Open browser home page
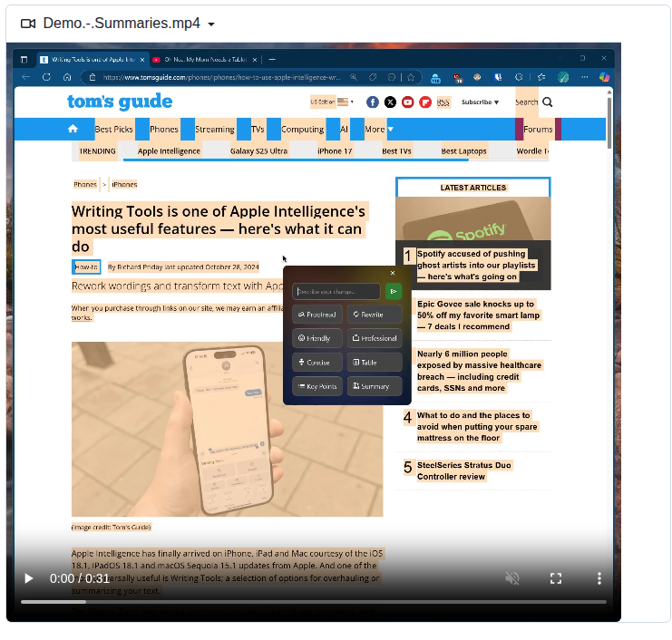This screenshot has height=640, width=672. pos(67,77)
